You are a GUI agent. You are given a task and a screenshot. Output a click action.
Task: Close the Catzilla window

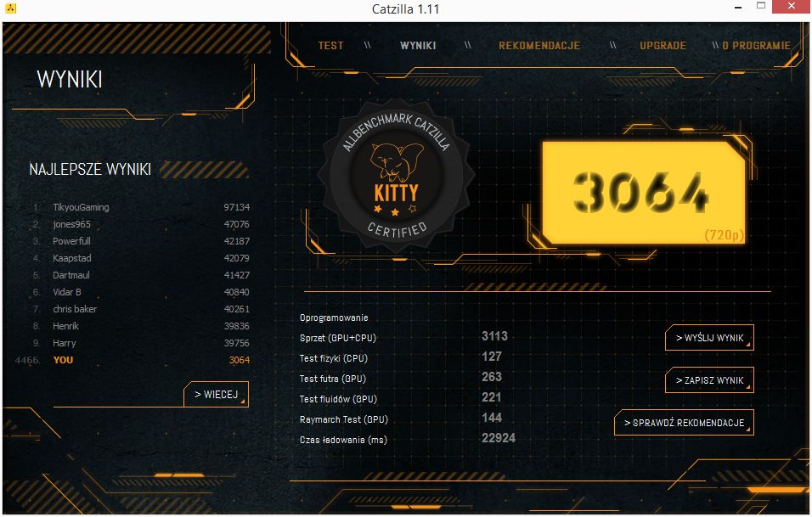pos(792,6)
